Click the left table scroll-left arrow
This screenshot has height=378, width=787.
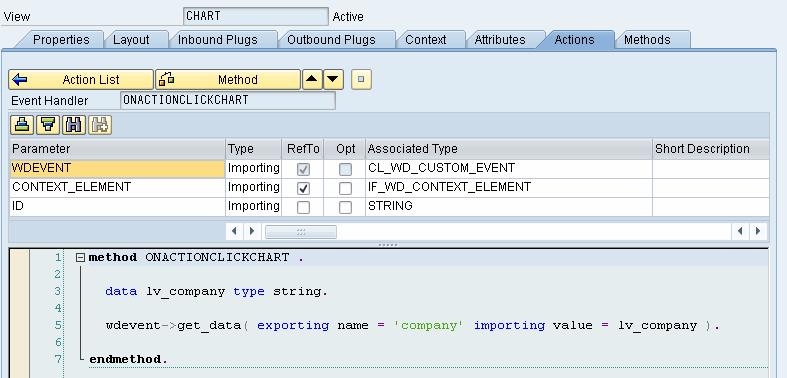234,232
